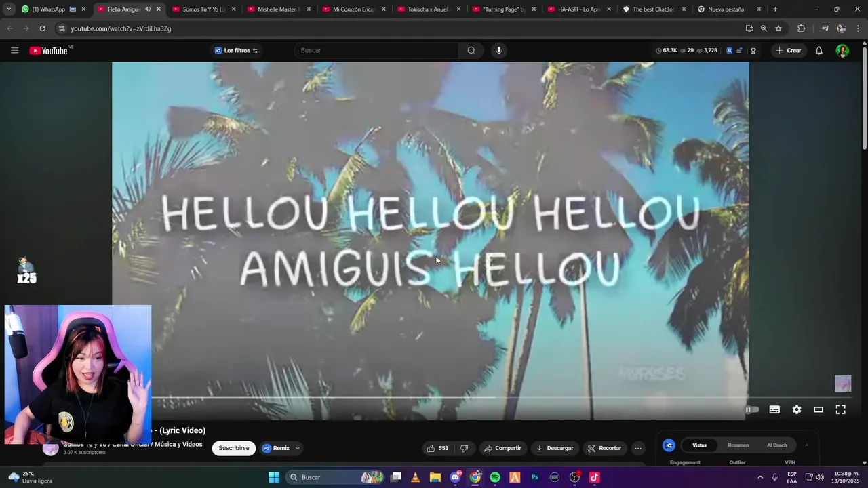Switch to Somos Tu Y Yo tab
This screenshot has height=488, width=868.
(203, 9)
